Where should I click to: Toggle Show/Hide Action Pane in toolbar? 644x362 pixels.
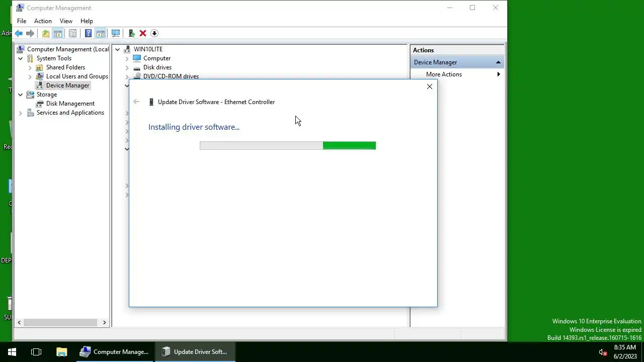click(101, 33)
